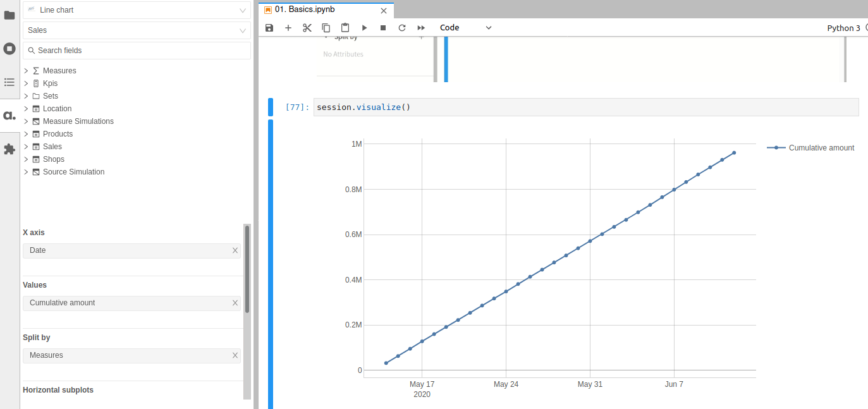Click the first data point on the line
This screenshot has height=409, width=868.
(x=386, y=363)
